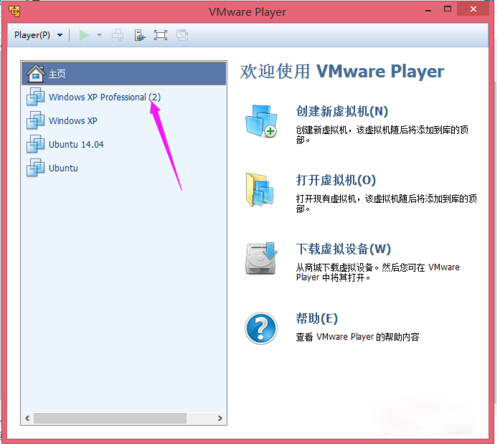Screen dimensions: 497x444
Task: Open the power options dropdown arrow
Action: point(99,35)
